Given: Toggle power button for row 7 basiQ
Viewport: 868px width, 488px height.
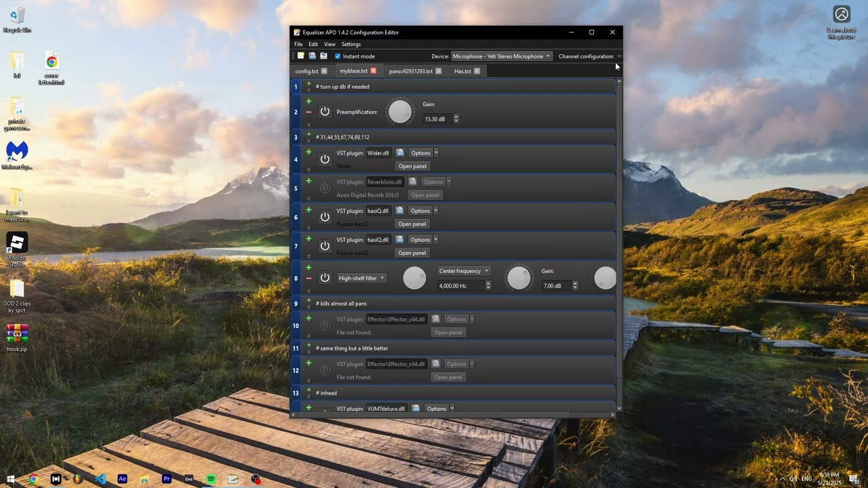Looking at the screenshot, I should 325,246.
